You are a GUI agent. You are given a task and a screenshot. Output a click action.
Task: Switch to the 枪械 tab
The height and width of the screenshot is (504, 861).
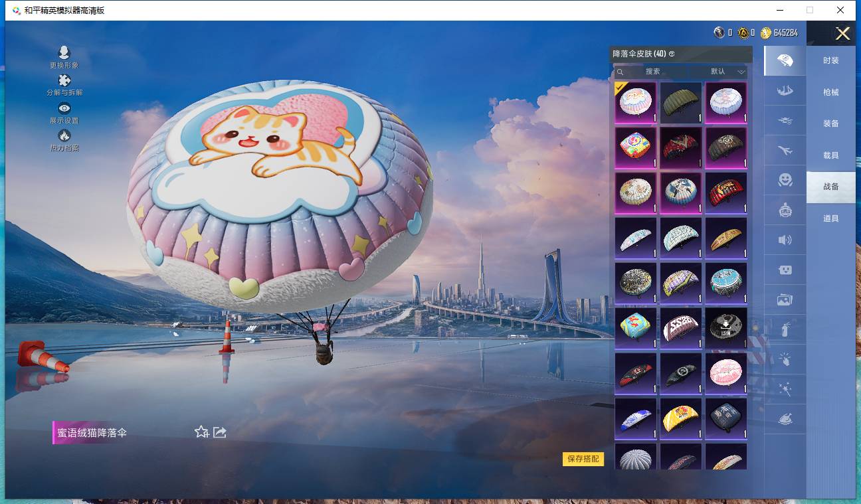pos(830,92)
